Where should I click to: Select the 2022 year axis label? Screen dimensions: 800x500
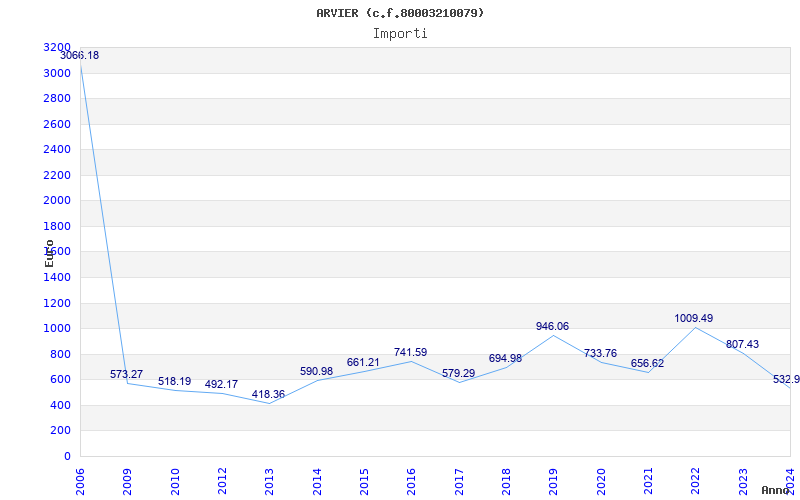point(695,481)
